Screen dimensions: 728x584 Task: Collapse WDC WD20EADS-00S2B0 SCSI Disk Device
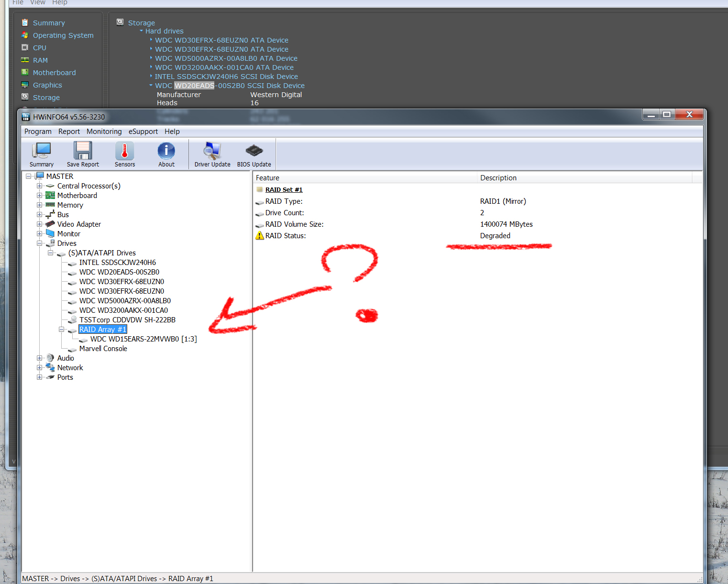pyautogui.click(x=151, y=86)
